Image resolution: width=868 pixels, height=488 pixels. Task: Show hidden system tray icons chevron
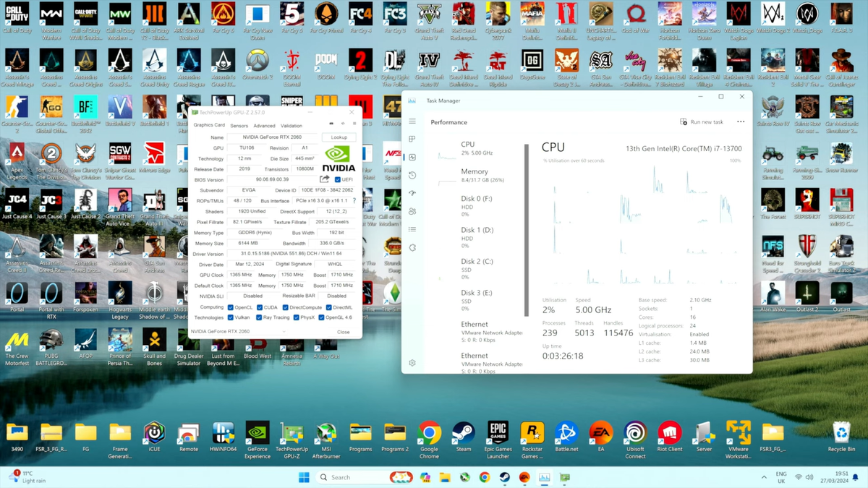pyautogui.click(x=765, y=477)
